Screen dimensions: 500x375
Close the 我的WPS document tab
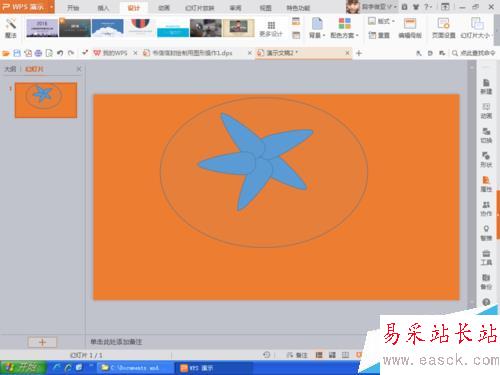point(135,53)
